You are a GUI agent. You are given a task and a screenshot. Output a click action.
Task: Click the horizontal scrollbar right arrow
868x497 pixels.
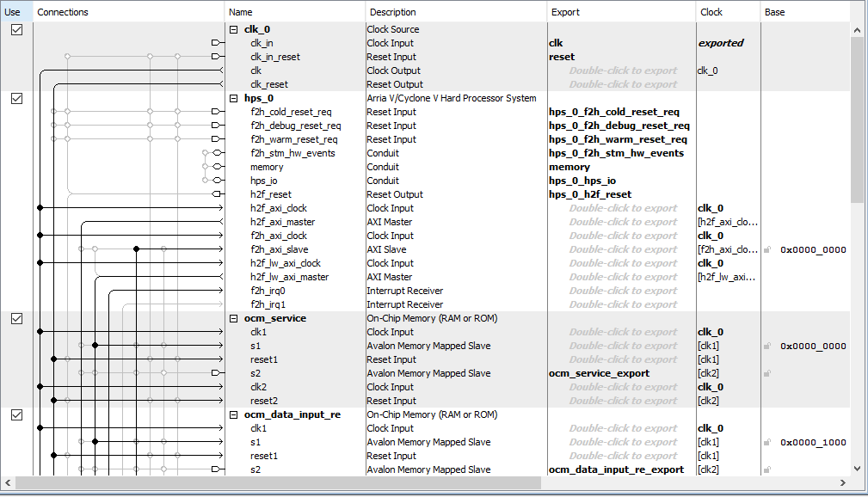click(842, 483)
